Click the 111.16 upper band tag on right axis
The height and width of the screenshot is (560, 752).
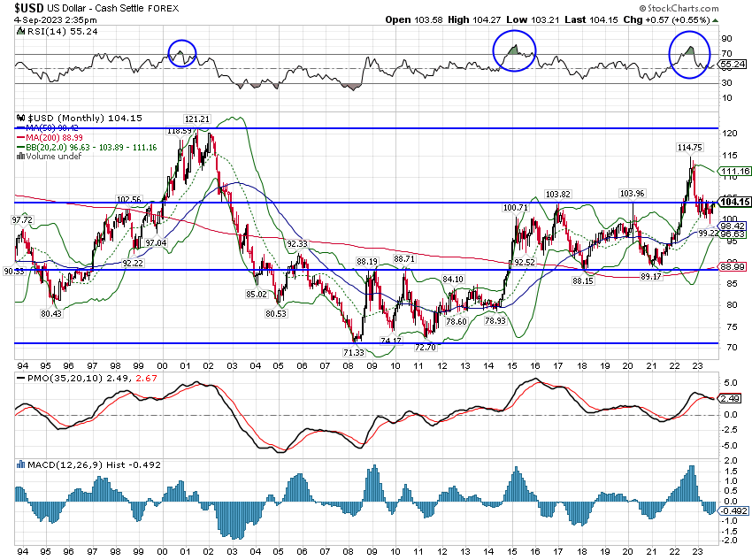point(735,171)
